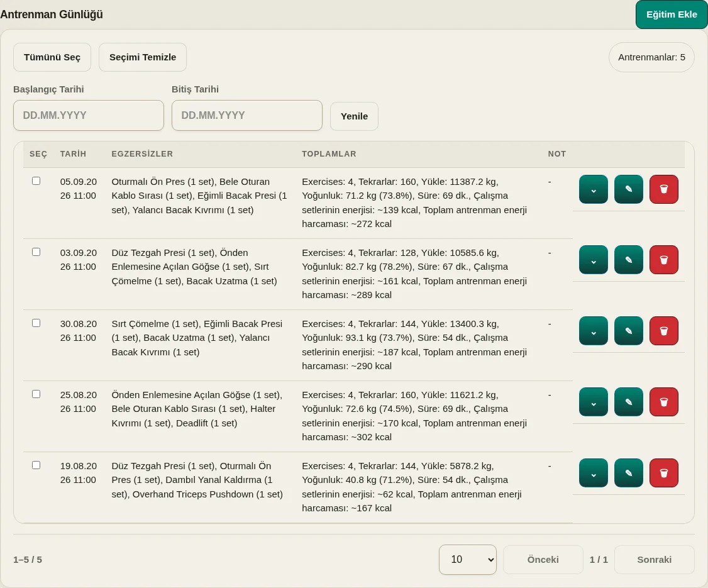This screenshot has height=588, width=708.
Task: Delete the 25.08.2026 workout trash icon
Action: click(664, 402)
